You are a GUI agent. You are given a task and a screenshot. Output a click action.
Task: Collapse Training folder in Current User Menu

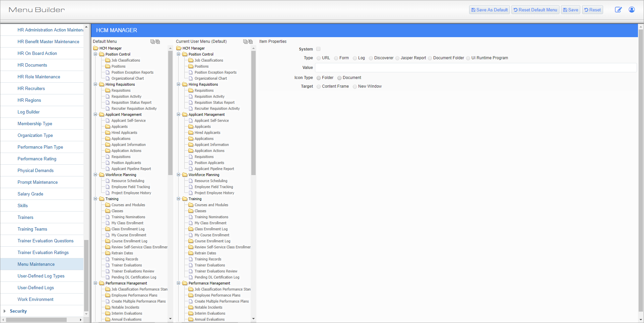(179, 199)
